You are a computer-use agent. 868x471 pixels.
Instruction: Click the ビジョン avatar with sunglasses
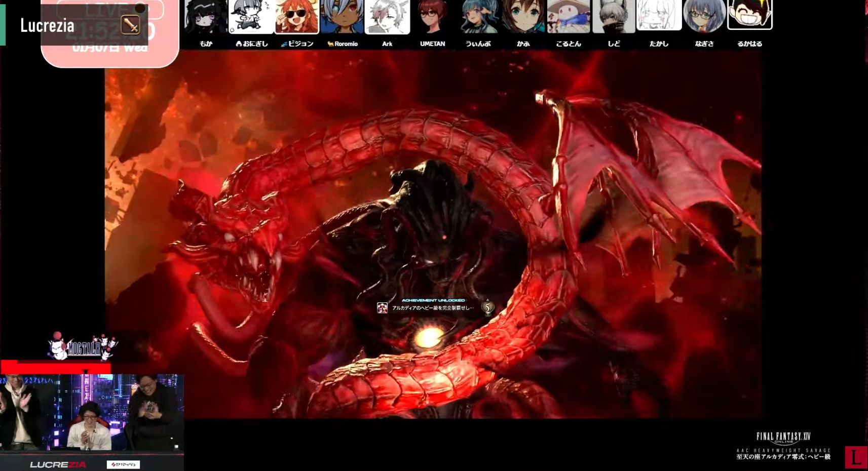pos(297,16)
